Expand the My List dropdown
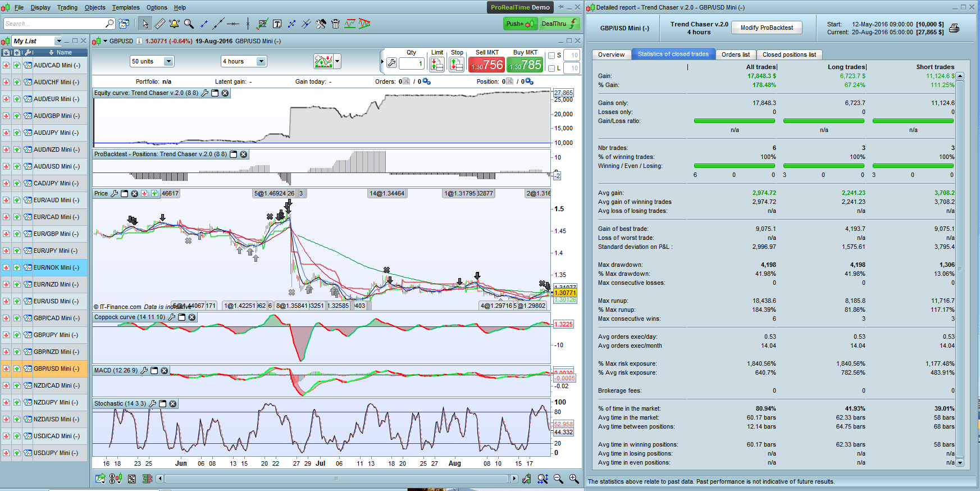This screenshot has width=980, height=491. pyautogui.click(x=58, y=41)
